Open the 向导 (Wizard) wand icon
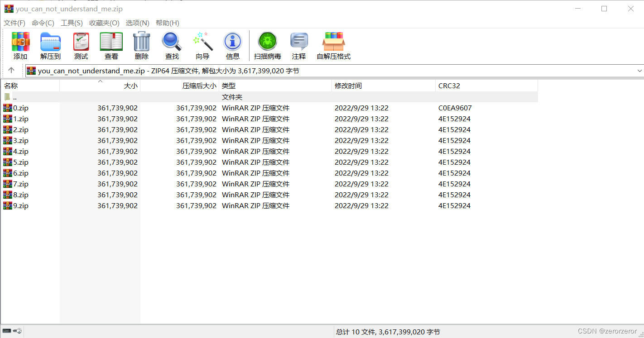 (x=202, y=42)
